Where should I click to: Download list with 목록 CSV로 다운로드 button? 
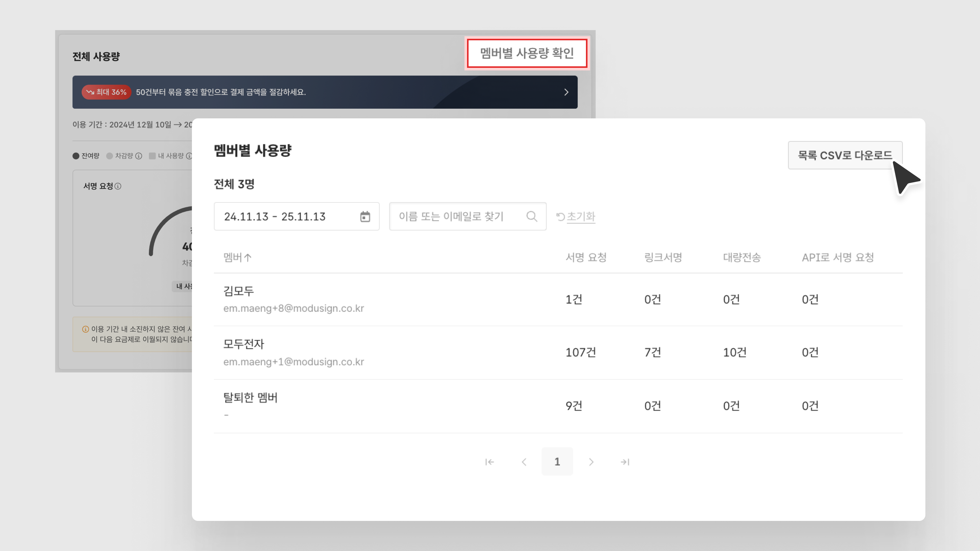[844, 155]
